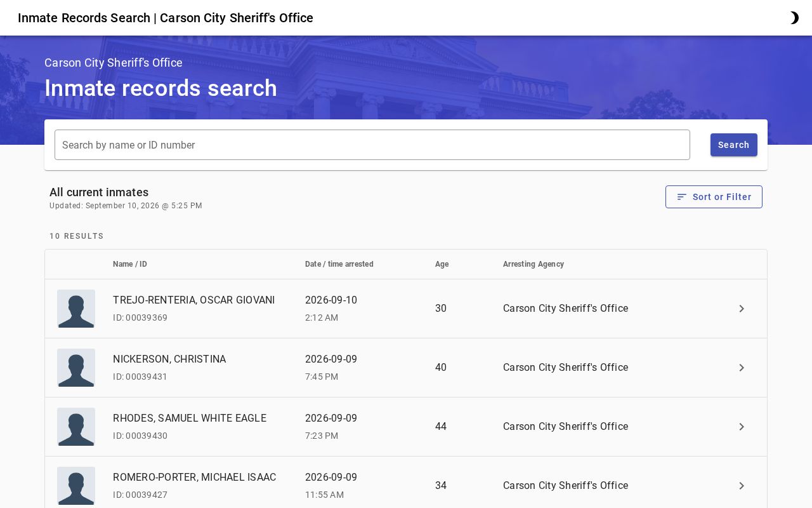Viewport: 812px width, 508px height.
Task: Click age 30 in the Trejo-Renteria row
Action: (x=441, y=309)
